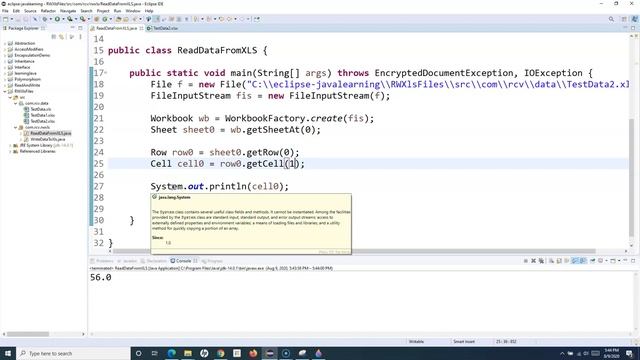Toggle Link with Editor in Package Explorer
Screen dimensions: 640x360
[x=62, y=37]
